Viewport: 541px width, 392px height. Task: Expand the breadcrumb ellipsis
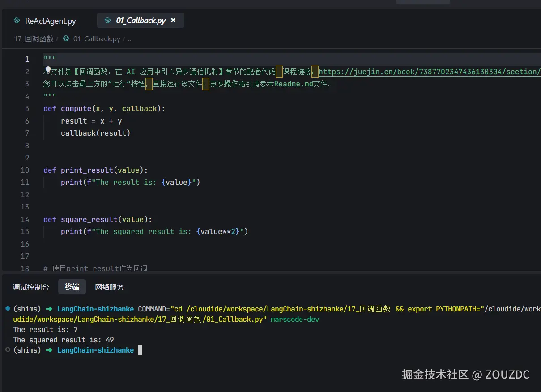[130, 39]
